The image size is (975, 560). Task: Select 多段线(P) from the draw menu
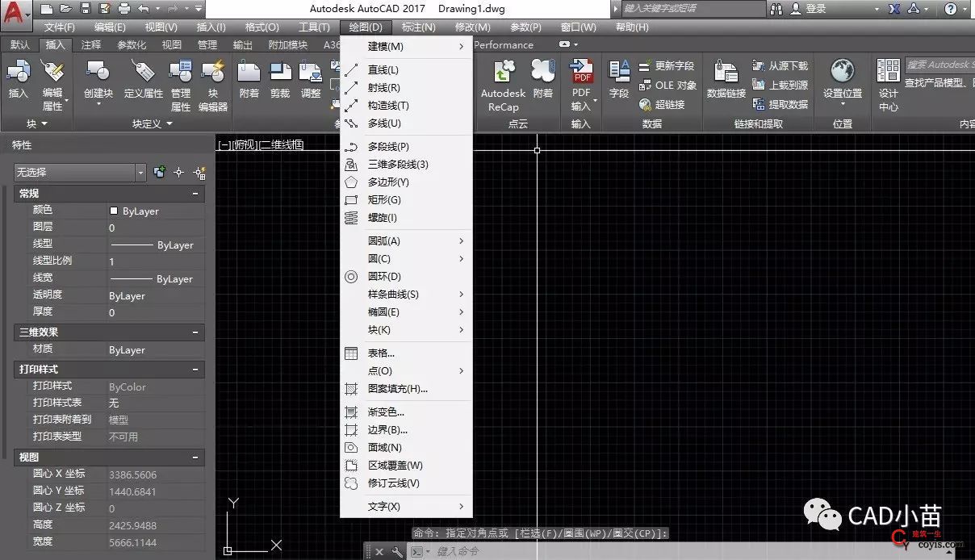click(x=406, y=147)
